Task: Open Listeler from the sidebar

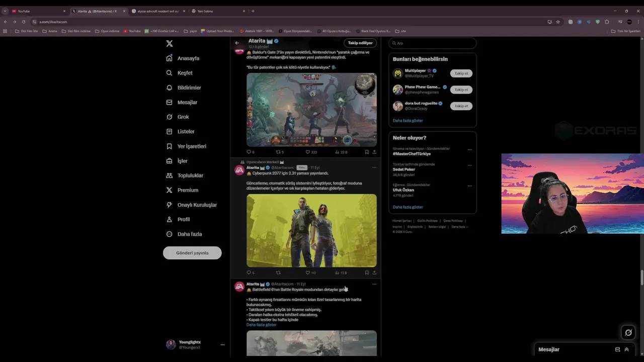Action: [181, 131]
